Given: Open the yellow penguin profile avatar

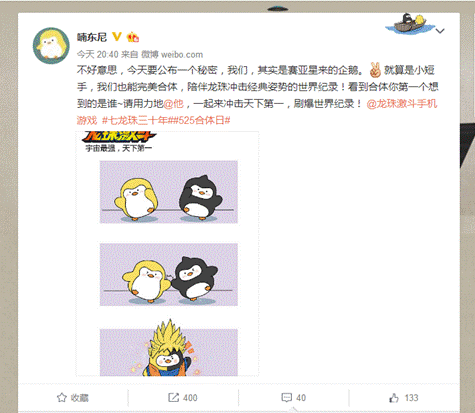Looking at the screenshot, I should click(x=51, y=45).
